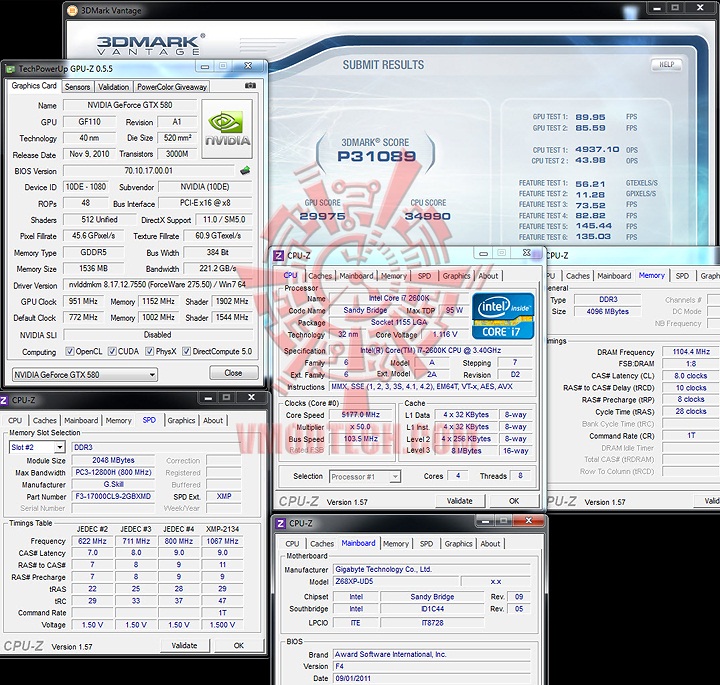
Task: Click the CPU-Z processor window title icon
Action: pyautogui.click(x=279, y=256)
